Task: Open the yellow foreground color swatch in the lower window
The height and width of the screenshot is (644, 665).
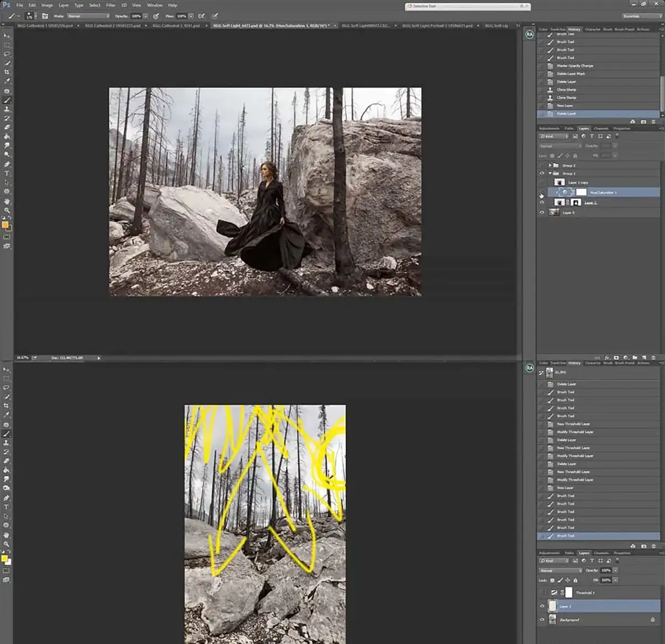Action: click(4, 559)
